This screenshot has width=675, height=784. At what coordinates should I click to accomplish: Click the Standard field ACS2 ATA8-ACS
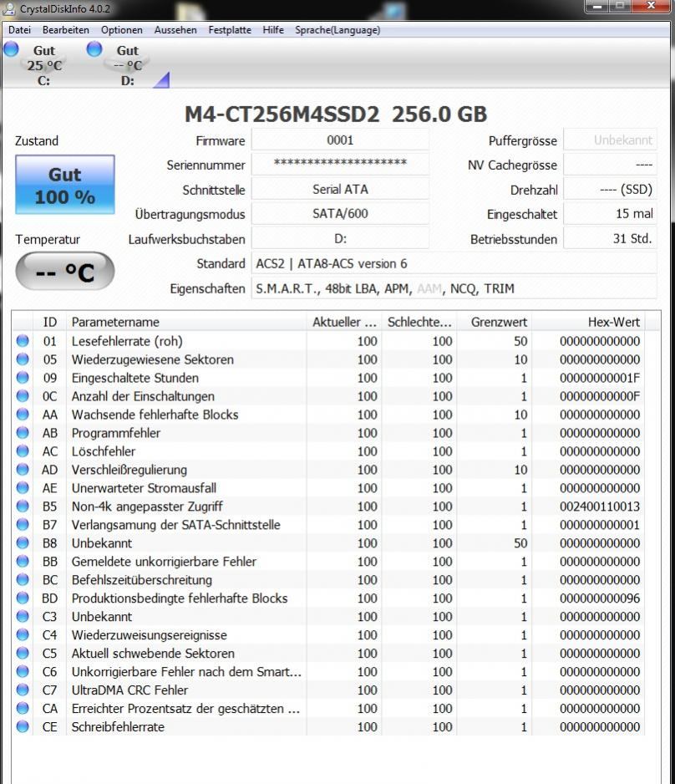coord(454,263)
